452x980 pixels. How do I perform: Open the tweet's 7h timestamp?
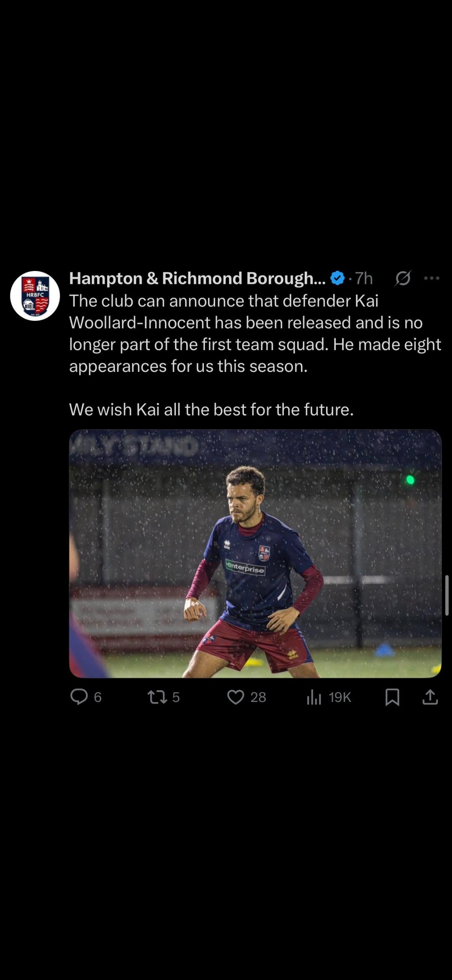tap(364, 279)
